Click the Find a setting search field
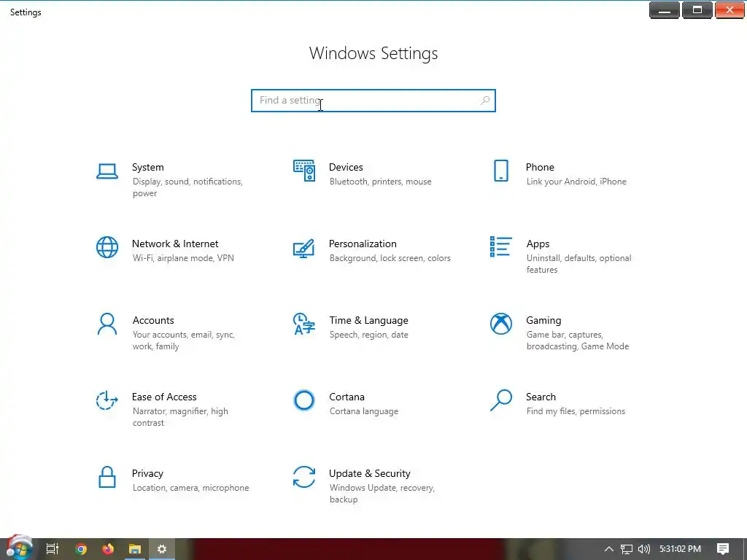747x560 pixels. pyautogui.click(x=373, y=101)
